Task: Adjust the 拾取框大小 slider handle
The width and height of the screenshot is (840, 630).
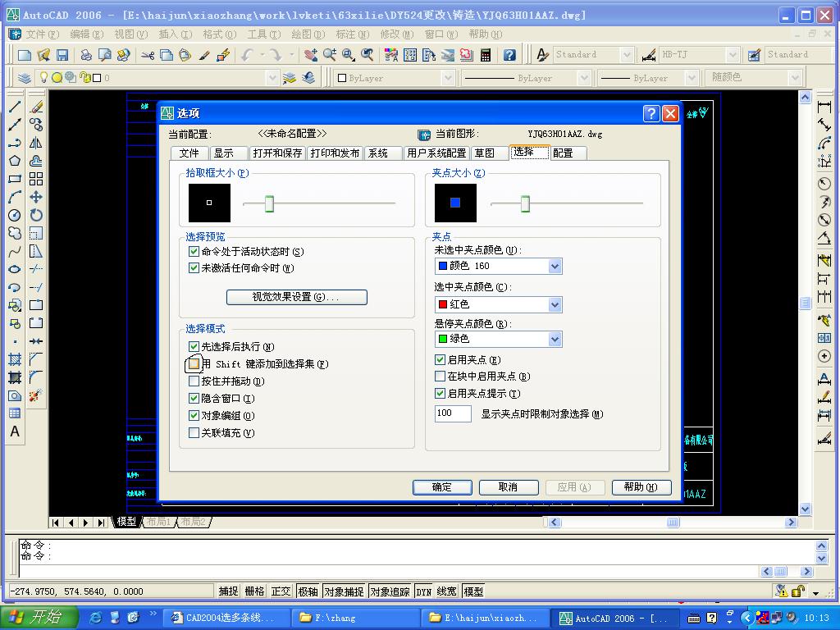Action: click(x=269, y=203)
